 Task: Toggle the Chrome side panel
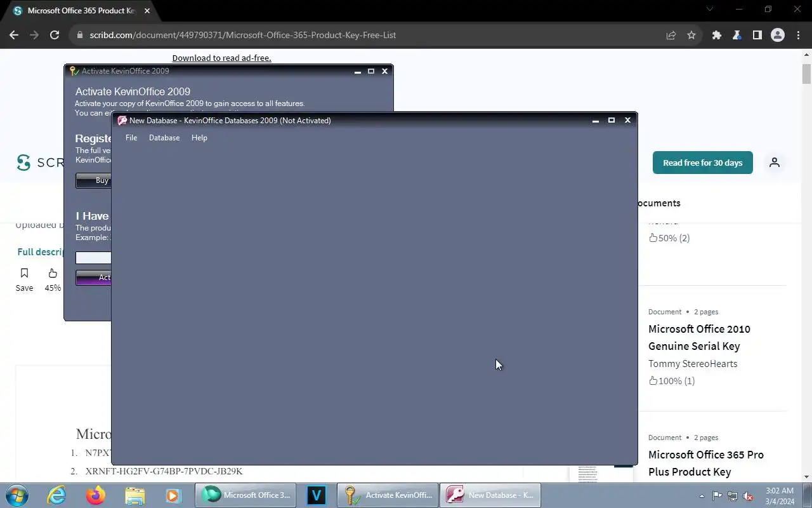757,36
